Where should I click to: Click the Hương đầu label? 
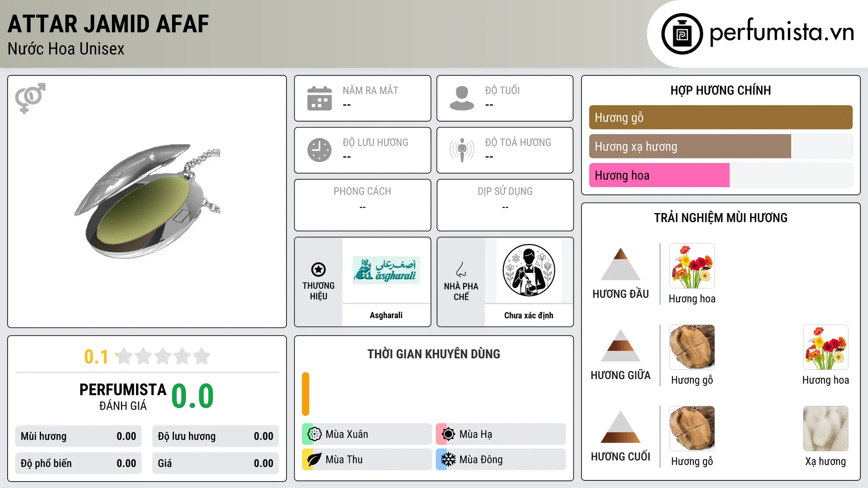620,294
